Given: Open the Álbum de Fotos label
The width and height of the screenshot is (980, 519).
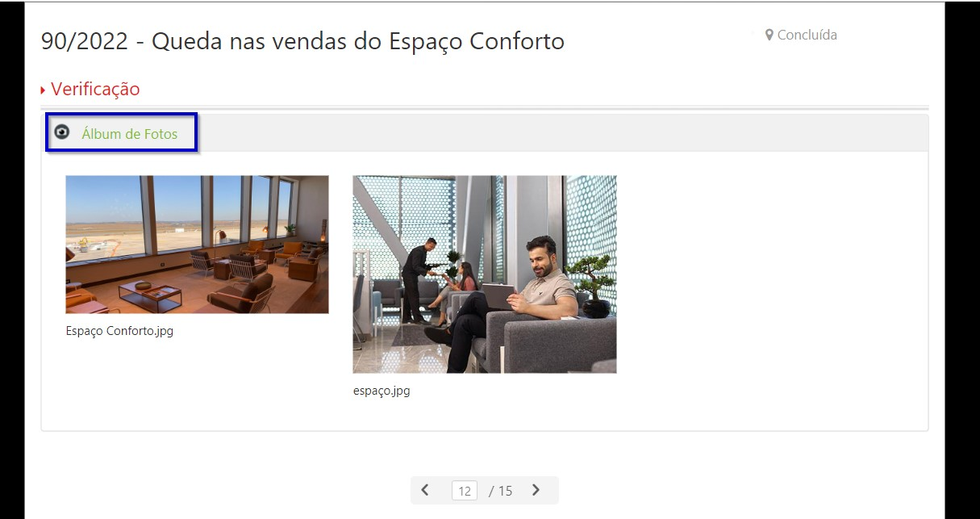Looking at the screenshot, I should pos(129,134).
